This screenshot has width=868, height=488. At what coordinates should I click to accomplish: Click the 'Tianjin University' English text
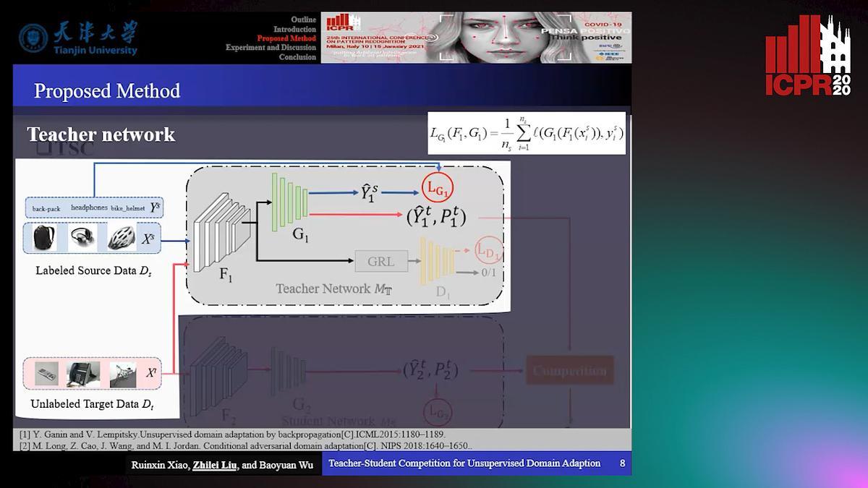[x=95, y=51]
